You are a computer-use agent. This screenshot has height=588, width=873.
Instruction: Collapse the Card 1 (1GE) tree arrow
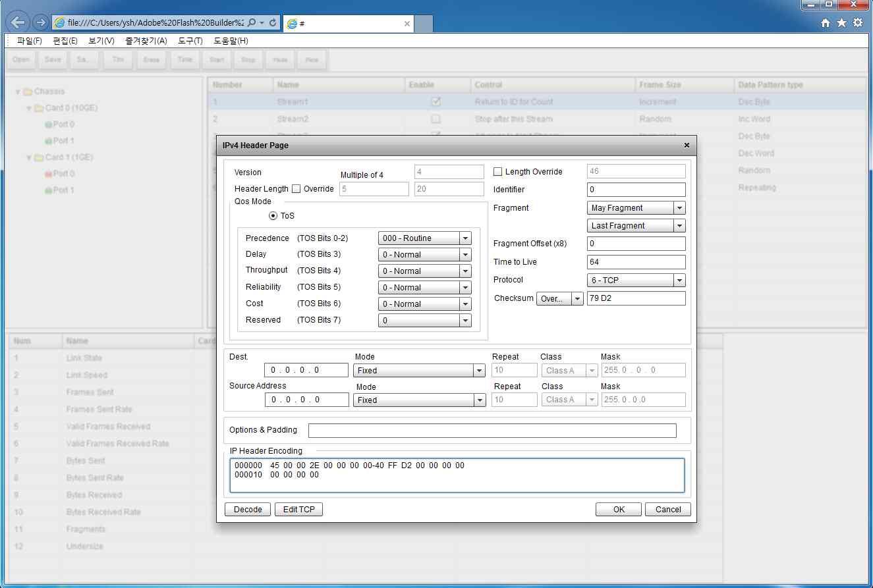pos(29,158)
